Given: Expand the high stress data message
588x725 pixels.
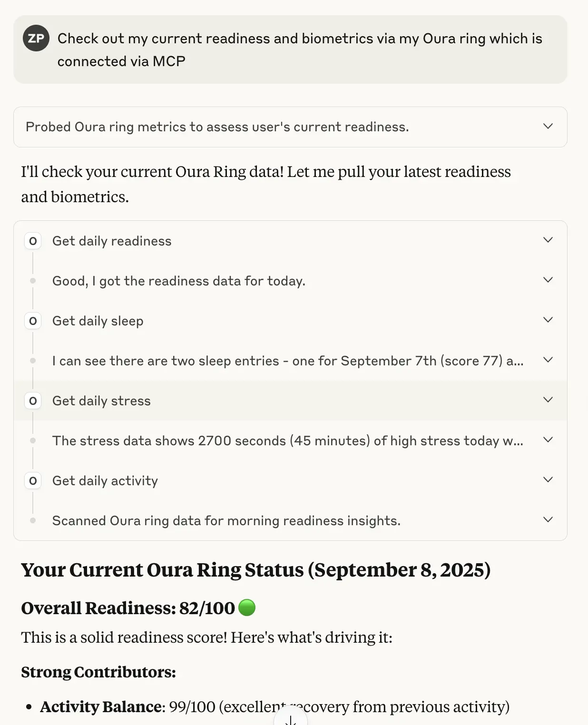Looking at the screenshot, I should coord(547,440).
